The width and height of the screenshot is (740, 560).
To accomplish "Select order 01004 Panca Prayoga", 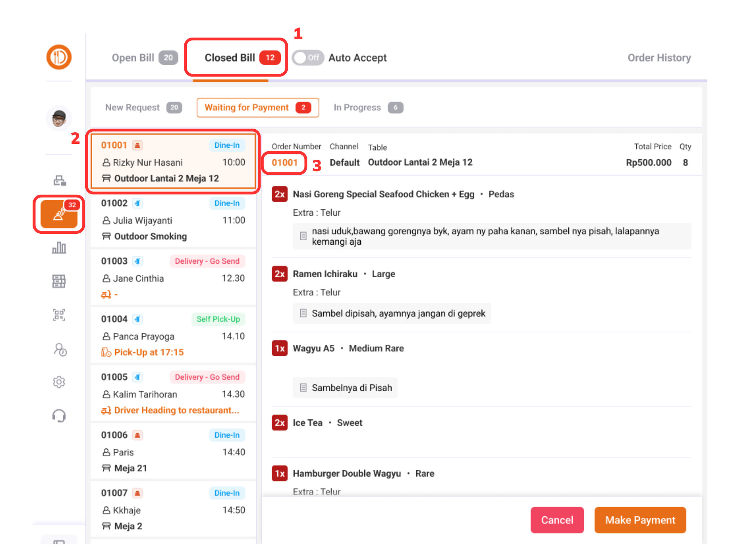I will (173, 336).
